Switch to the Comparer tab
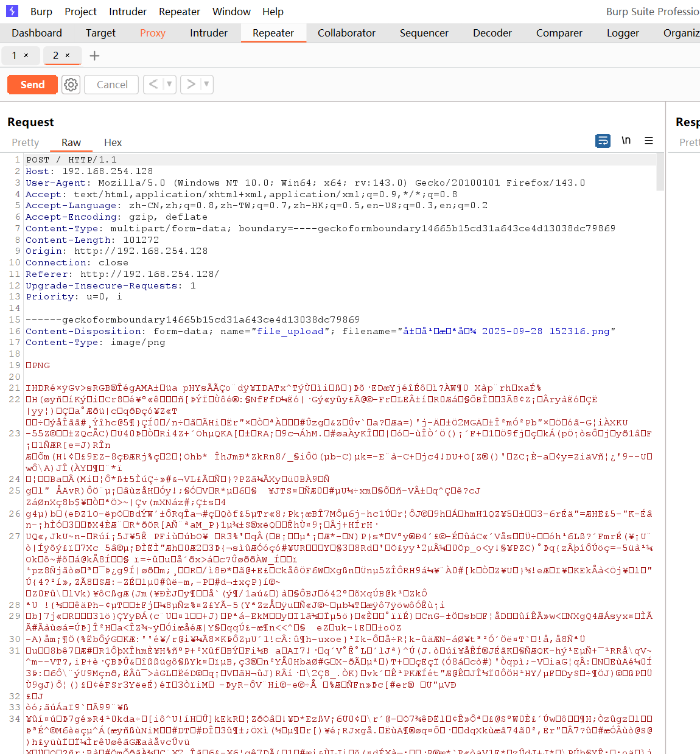The width and height of the screenshot is (700, 754). 559,33
